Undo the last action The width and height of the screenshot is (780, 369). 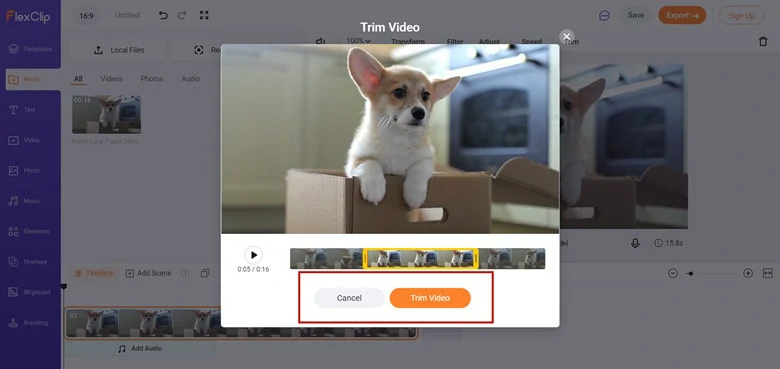163,15
